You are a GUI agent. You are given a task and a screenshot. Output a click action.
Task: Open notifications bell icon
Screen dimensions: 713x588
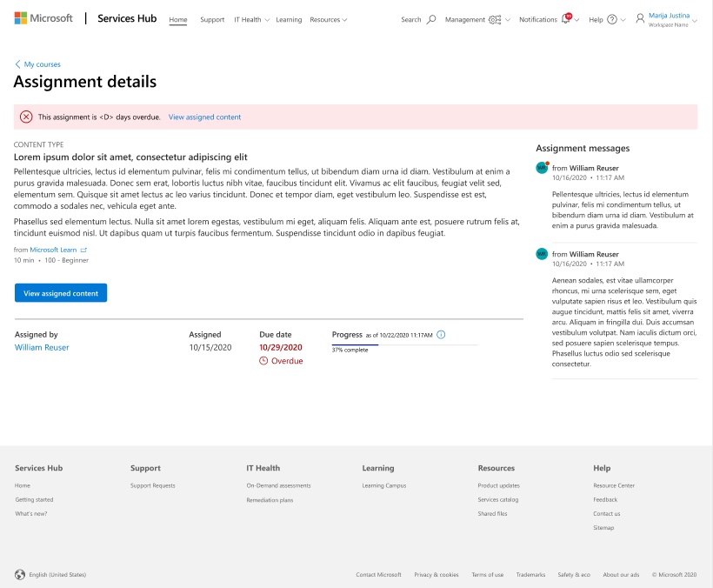tap(566, 19)
